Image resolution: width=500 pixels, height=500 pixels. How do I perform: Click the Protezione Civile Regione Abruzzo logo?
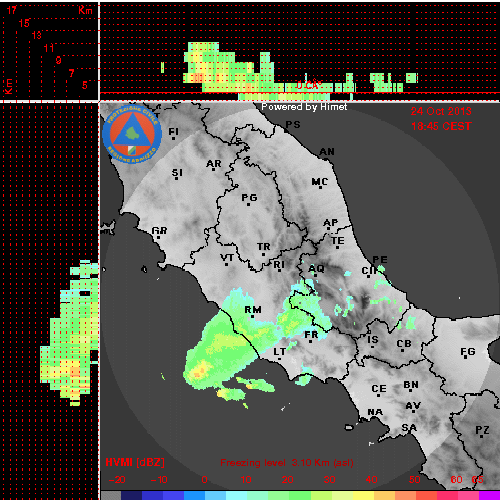point(132,135)
